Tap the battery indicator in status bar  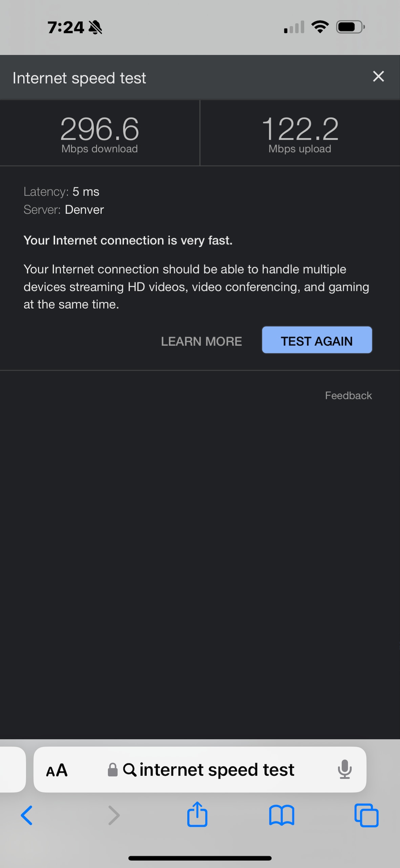(x=350, y=27)
